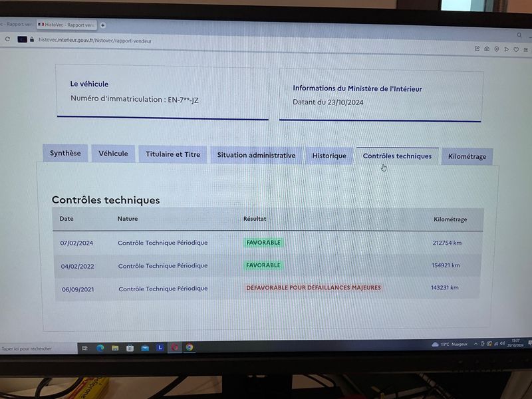
Task: Select the Titulaire et Titre tab
Action: pos(173,154)
